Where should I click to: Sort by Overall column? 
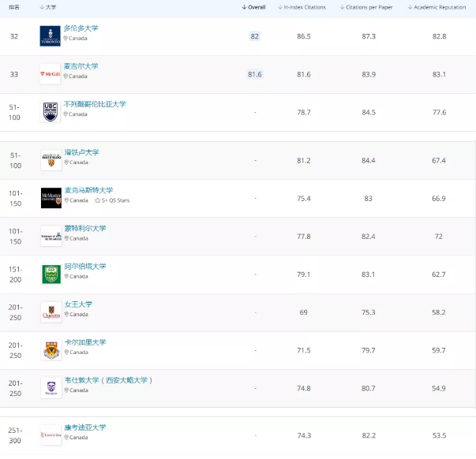pos(253,7)
